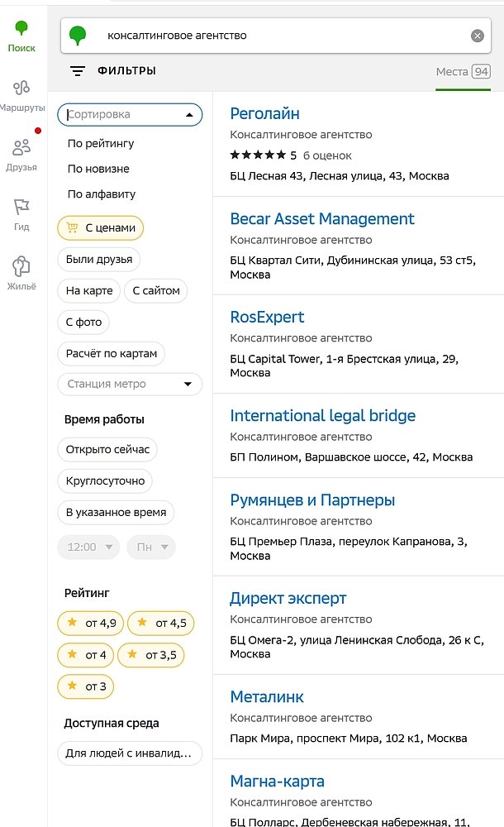This screenshot has height=827, width=504.
Task: Open the Друзья sidebar icon
Action: coord(22,151)
